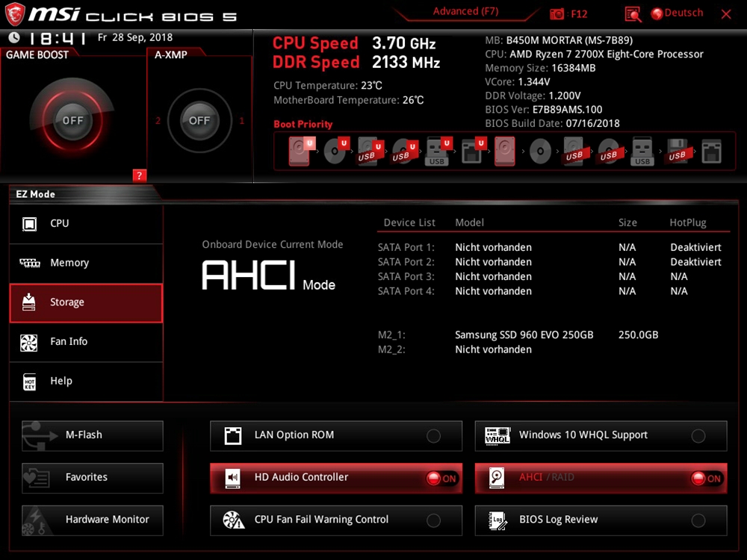The width and height of the screenshot is (747, 560).
Task: Change the language from Deutsch
Action: click(x=677, y=13)
